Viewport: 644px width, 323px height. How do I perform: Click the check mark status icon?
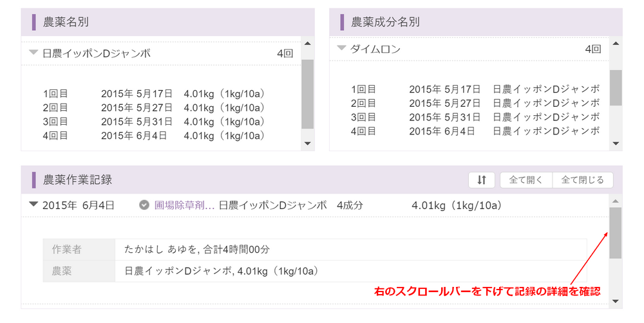(144, 206)
